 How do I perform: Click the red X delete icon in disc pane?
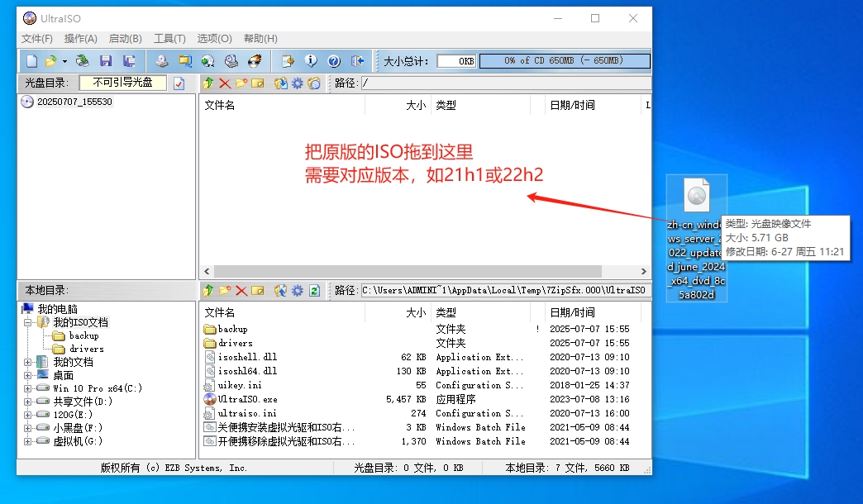coord(225,83)
